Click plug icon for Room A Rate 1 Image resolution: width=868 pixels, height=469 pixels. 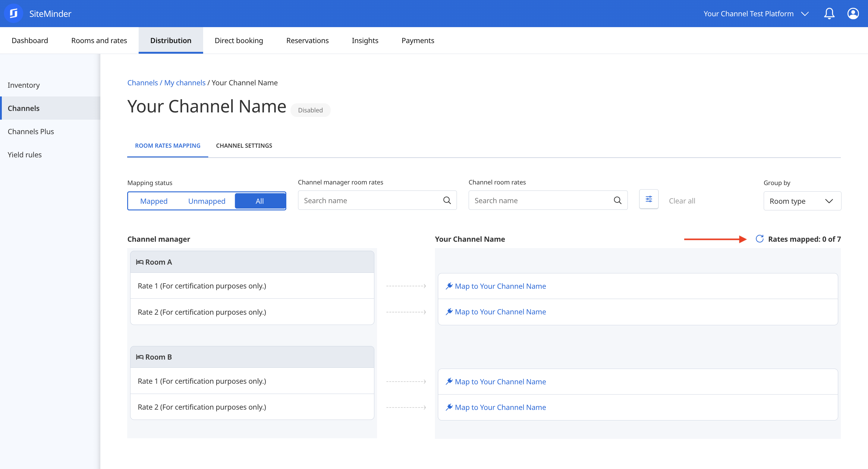tap(449, 286)
